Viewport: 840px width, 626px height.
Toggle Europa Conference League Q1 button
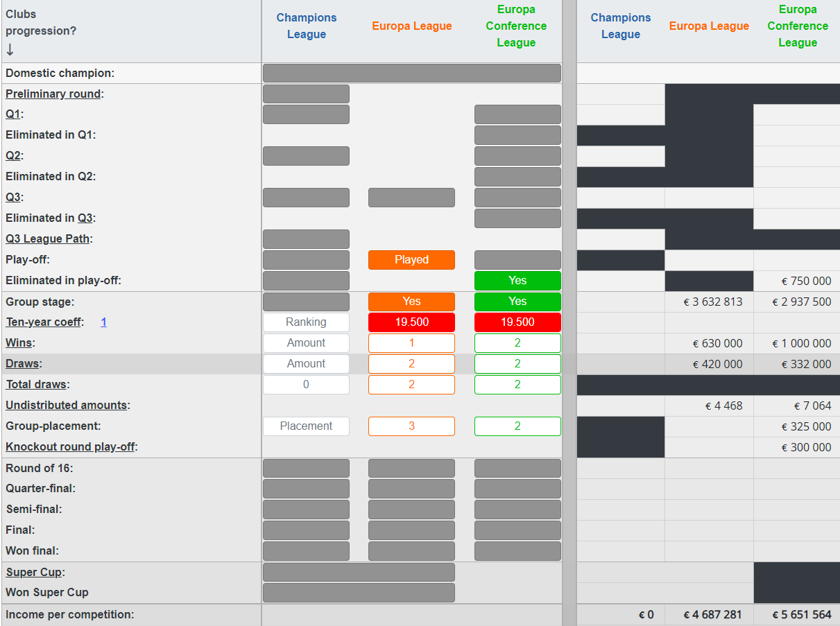(517, 114)
